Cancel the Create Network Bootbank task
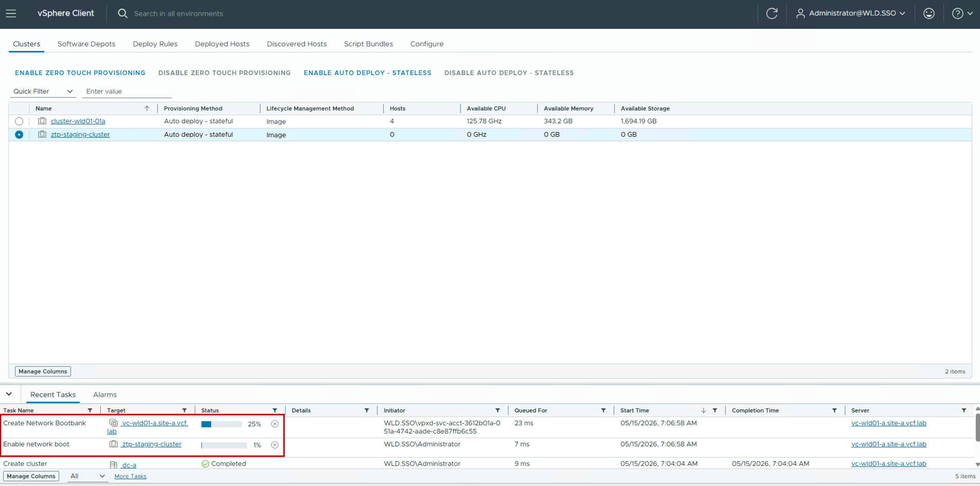This screenshot has height=486, width=980. (x=275, y=424)
